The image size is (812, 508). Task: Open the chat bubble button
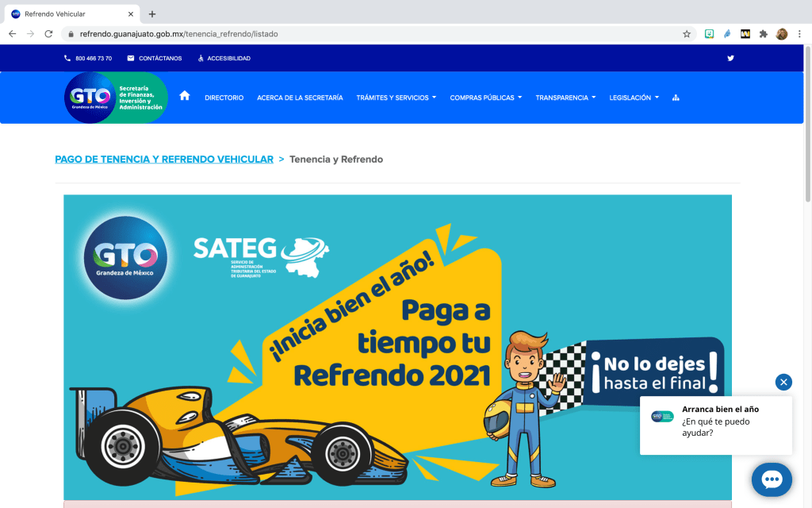pyautogui.click(x=772, y=479)
